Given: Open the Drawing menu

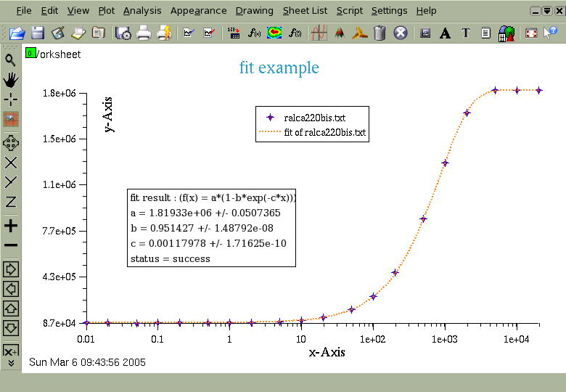Looking at the screenshot, I should pyautogui.click(x=255, y=11).
